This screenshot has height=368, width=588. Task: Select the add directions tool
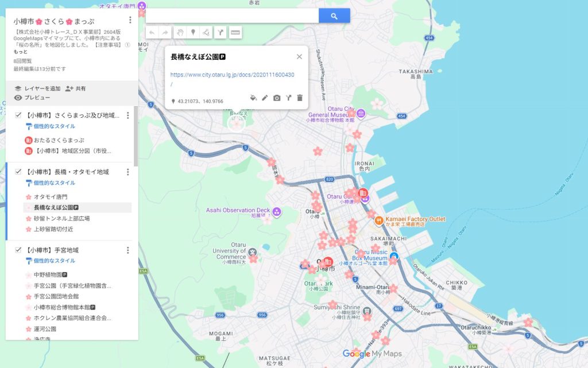click(220, 33)
